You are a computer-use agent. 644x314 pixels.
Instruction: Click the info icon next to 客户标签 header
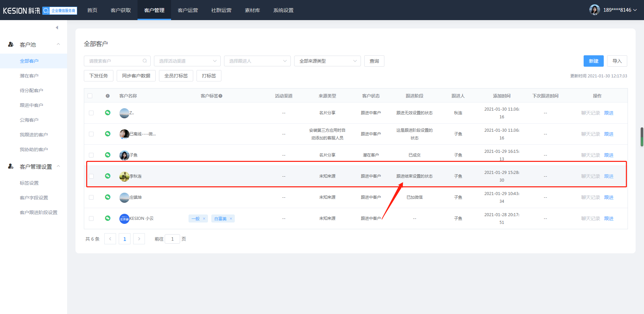coord(220,96)
